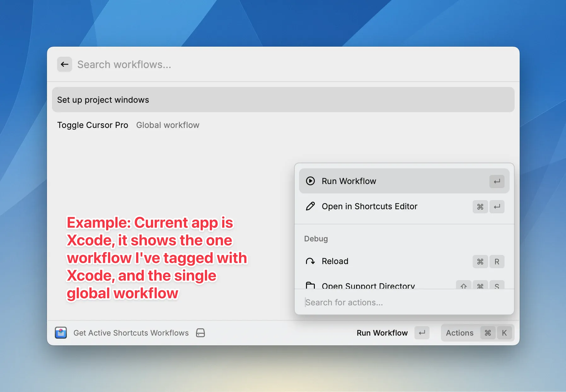Choose Open in Shortcuts Editor
This screenshot has width=566, height=392.
point(404,206)
